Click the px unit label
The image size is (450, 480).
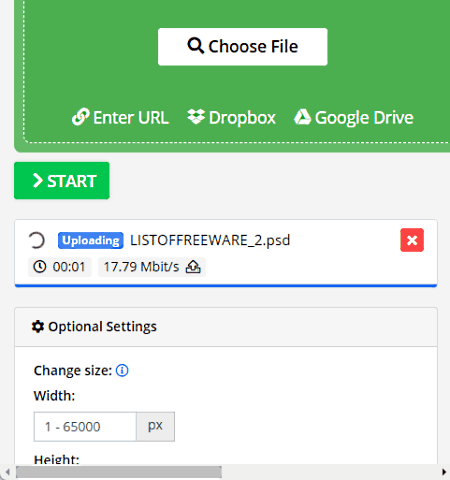pos(155,427)
